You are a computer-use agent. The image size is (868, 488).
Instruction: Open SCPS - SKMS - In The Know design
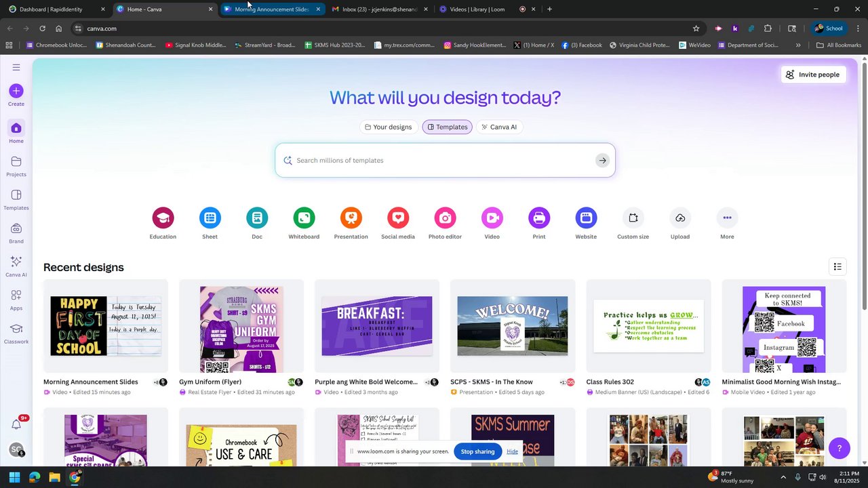pos(513,326)
